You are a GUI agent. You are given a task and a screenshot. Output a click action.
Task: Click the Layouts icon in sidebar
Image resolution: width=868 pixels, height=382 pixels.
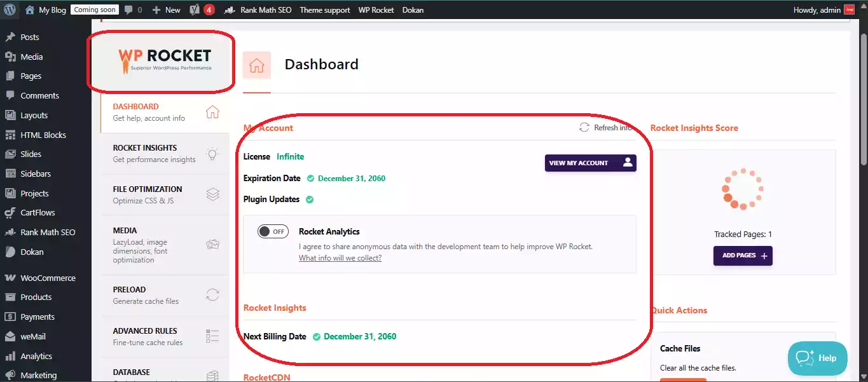(10, 115)
